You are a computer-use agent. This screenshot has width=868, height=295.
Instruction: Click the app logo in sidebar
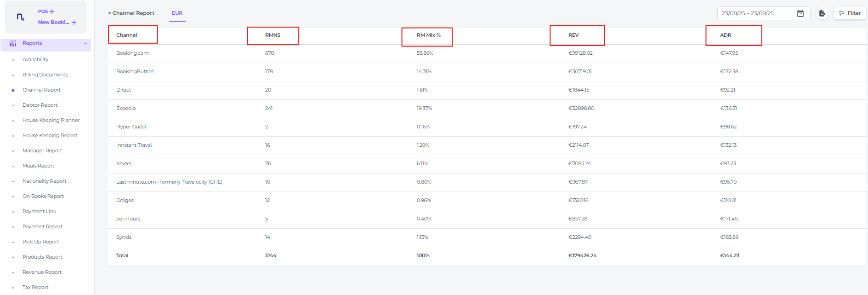(x=21, y=17)
